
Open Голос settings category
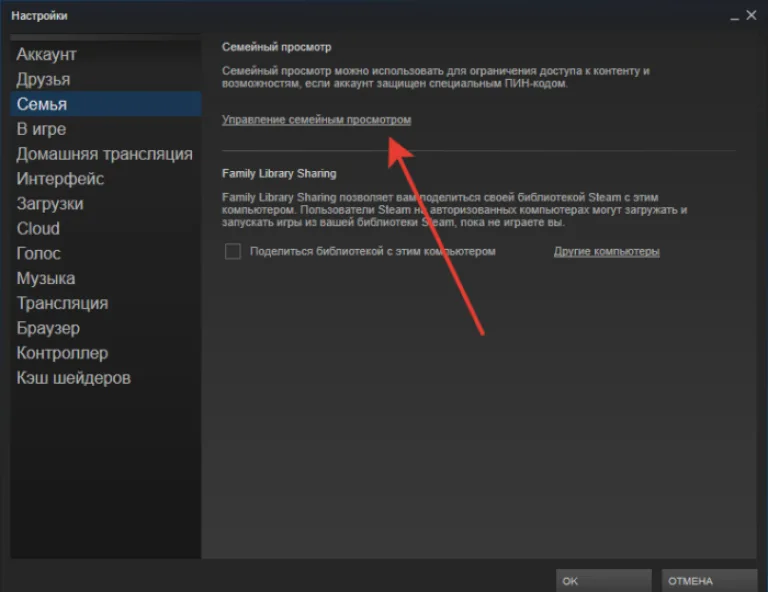tap(39, 254)
